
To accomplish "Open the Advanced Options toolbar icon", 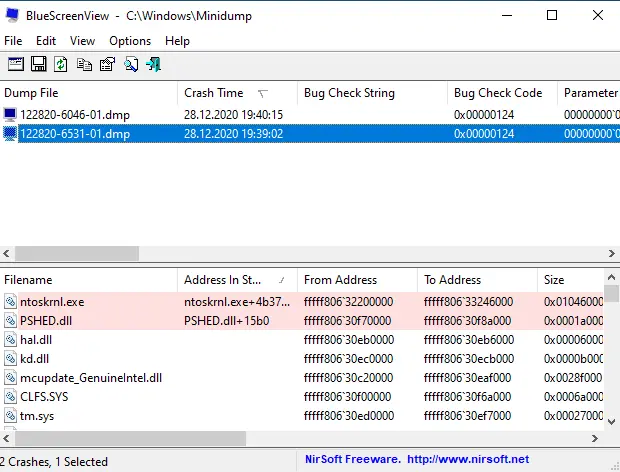I will click(16, 64).
